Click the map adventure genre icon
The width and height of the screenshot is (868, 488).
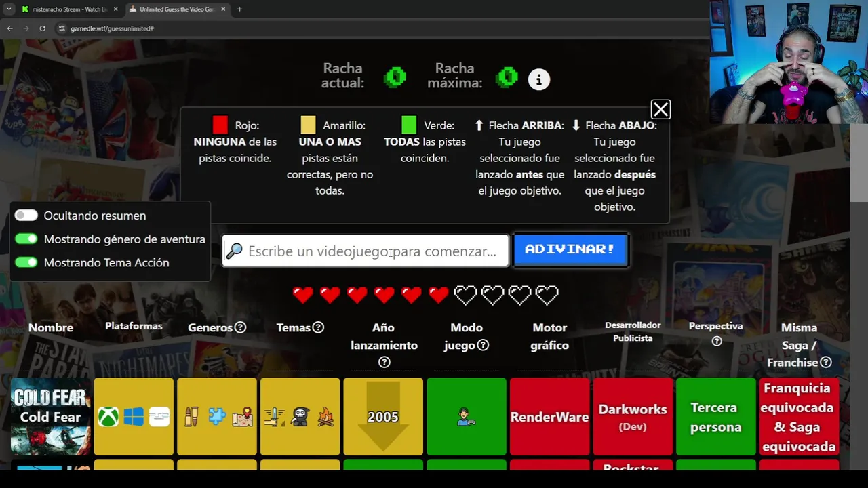pos(242,417)
